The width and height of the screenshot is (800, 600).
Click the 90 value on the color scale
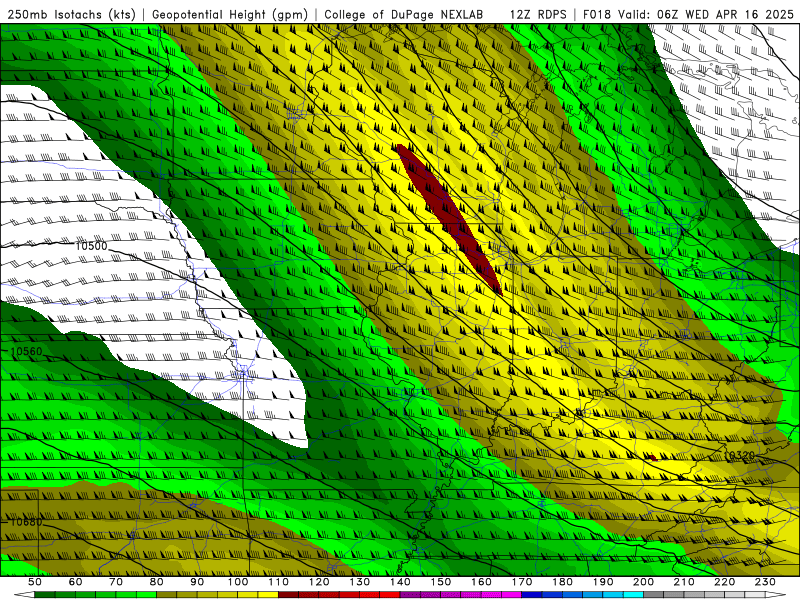197,582
